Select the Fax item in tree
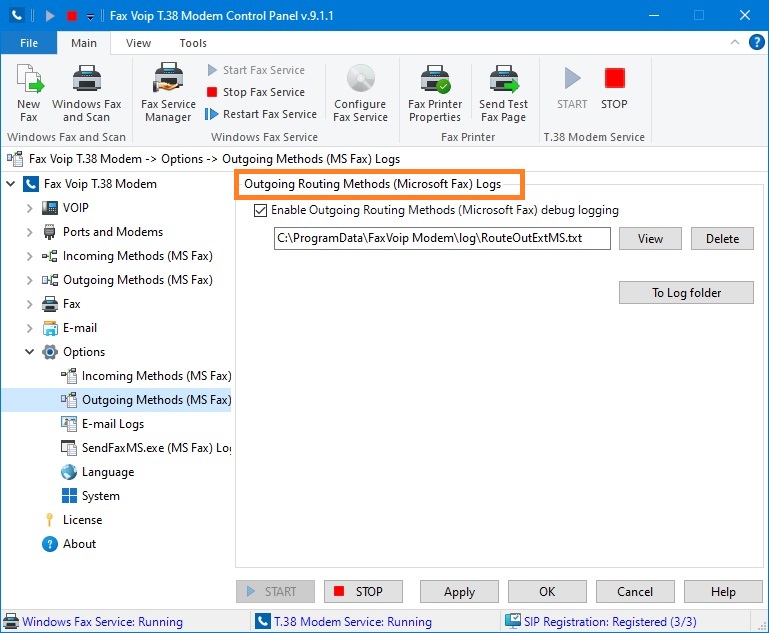 point(61,304)
